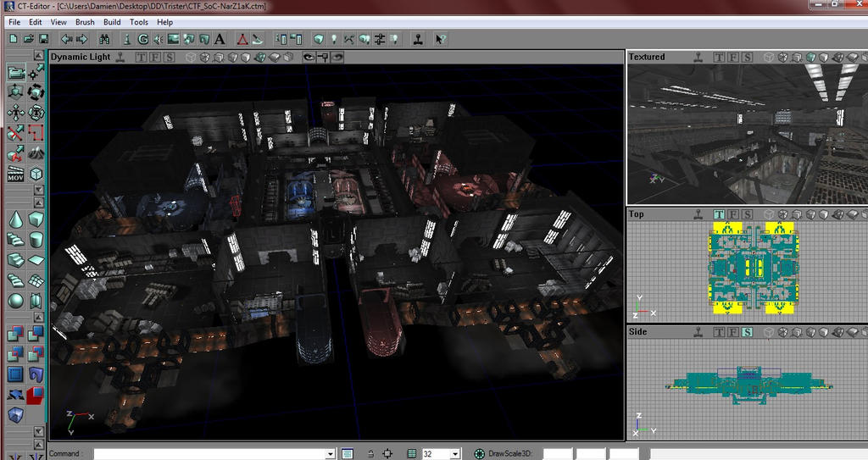
Task: Open the View menu
Action: (58, 22)
